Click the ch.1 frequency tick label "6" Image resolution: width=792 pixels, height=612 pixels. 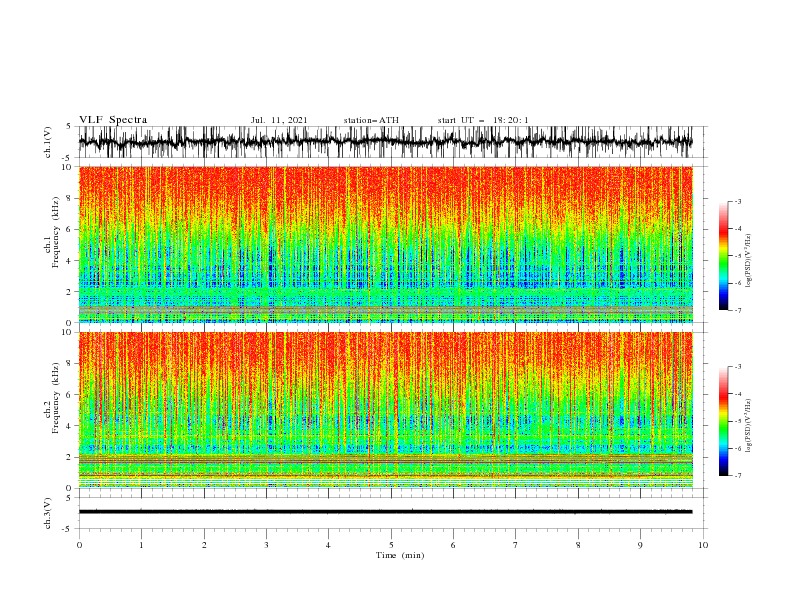click(x=69, y=229)
